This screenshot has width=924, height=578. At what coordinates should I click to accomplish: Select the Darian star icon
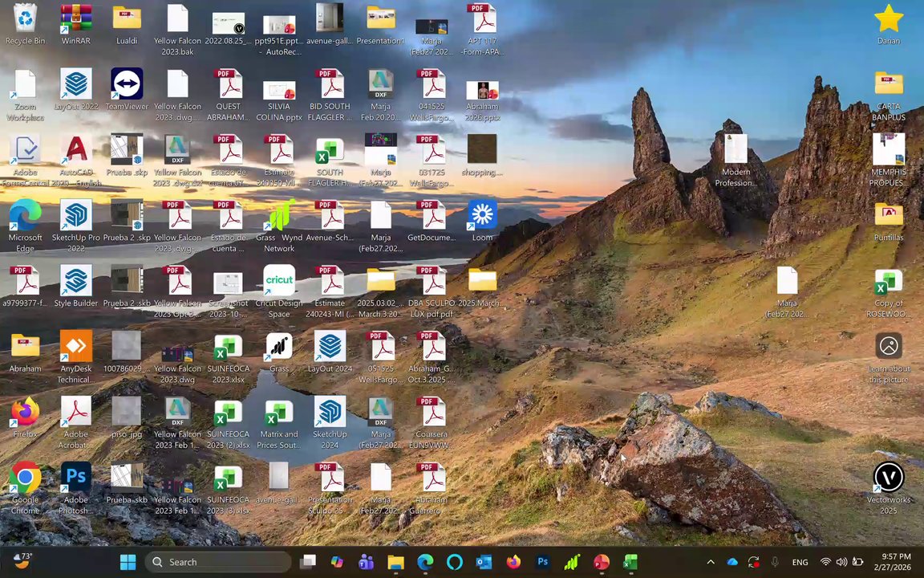click(x=889, y=25)
